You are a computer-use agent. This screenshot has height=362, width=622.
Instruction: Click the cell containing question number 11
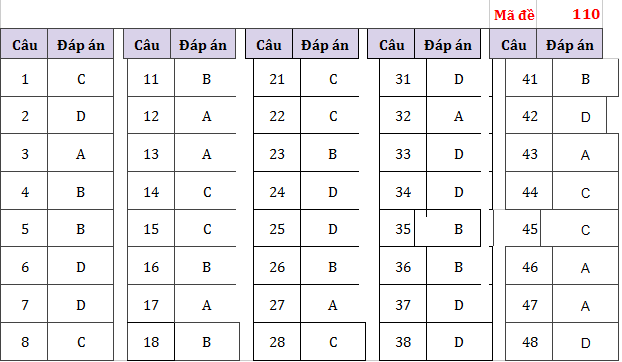(151, 78)
